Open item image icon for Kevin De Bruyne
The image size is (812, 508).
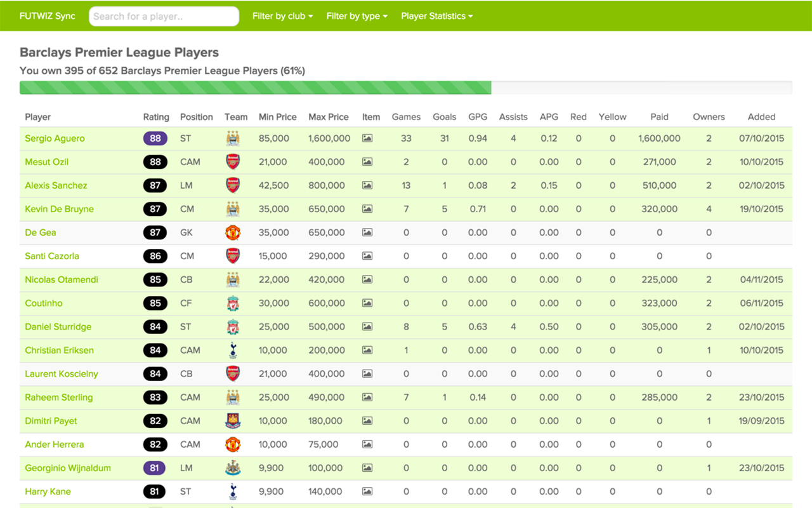[x=367, y=209]
